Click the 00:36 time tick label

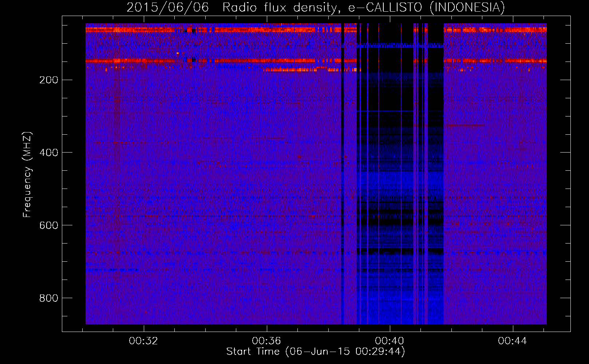pos(266,341)
